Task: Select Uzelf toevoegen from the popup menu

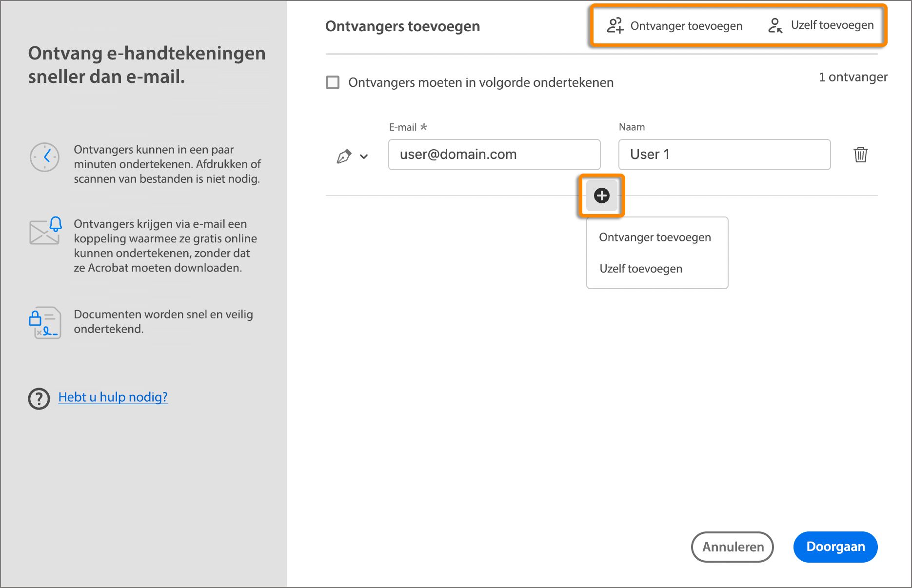Action: coord(641,269)
